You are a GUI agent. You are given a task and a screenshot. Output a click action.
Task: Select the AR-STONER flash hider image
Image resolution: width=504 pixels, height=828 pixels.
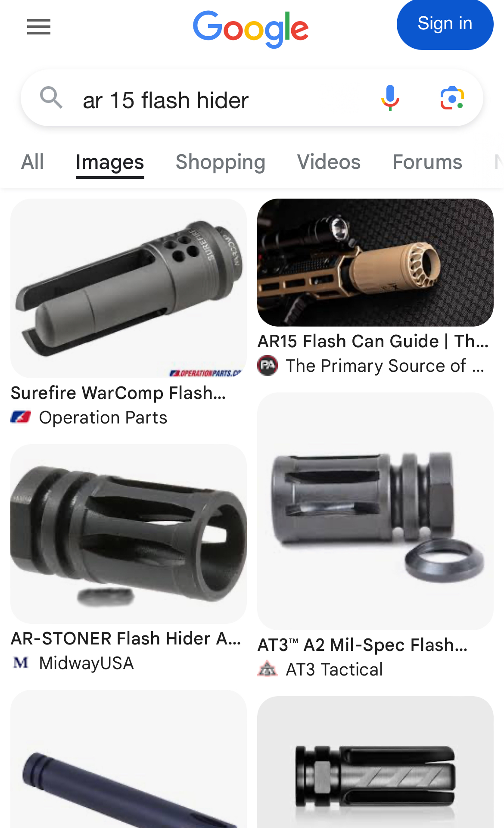point(128,533)
